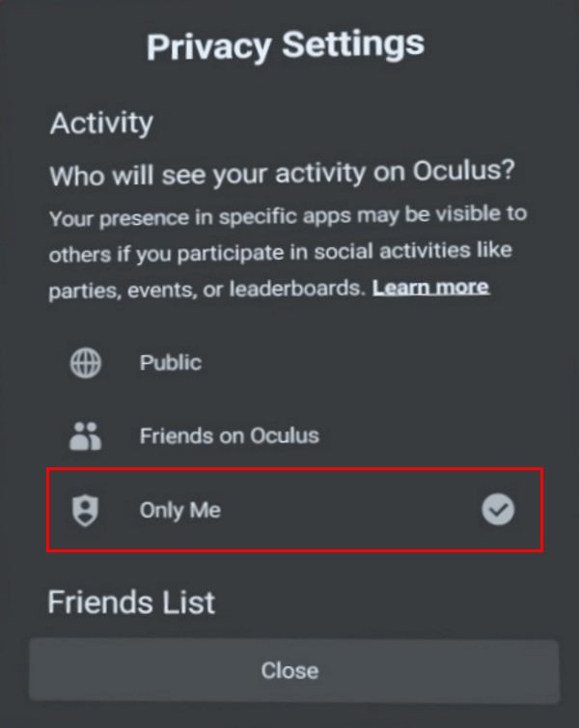Click the shield icon beside Only Me
Screen dimensions: 579x728
[84, 510]
